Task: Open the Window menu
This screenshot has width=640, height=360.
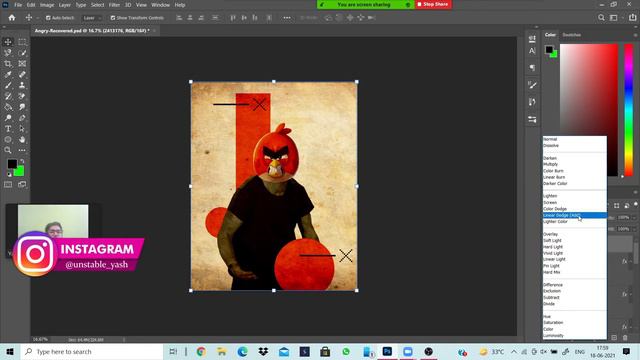Action: coord(160,5)
